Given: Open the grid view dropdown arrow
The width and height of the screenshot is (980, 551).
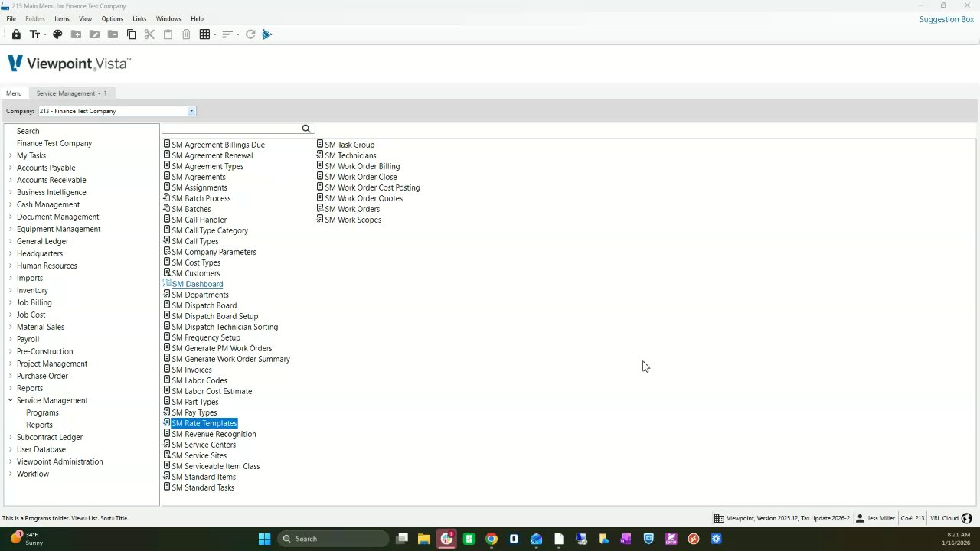Looking at the screenshot, I should click(x=215, y=34).
